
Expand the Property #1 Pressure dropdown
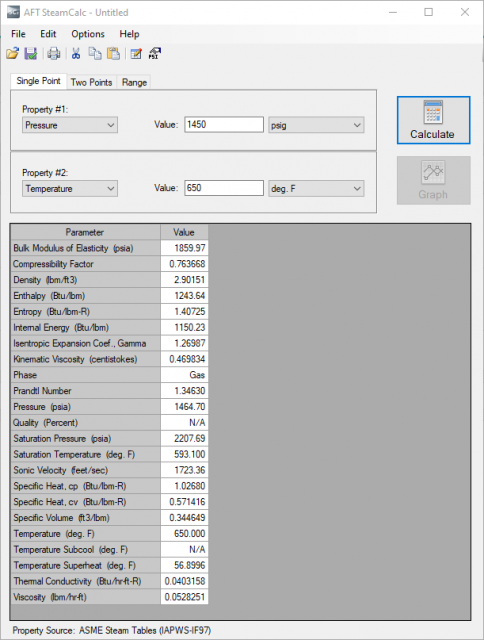[70, 125]
